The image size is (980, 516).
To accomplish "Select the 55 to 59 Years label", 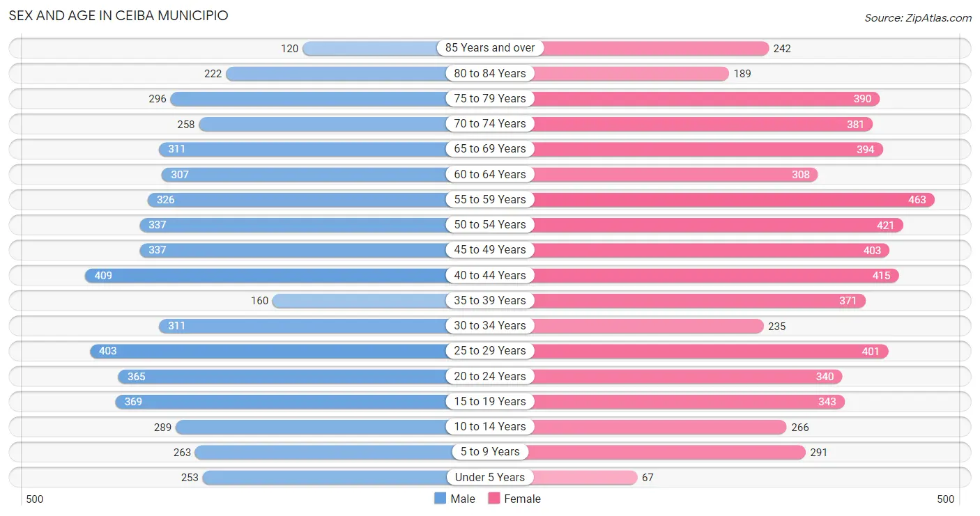I will pos(490,199).
